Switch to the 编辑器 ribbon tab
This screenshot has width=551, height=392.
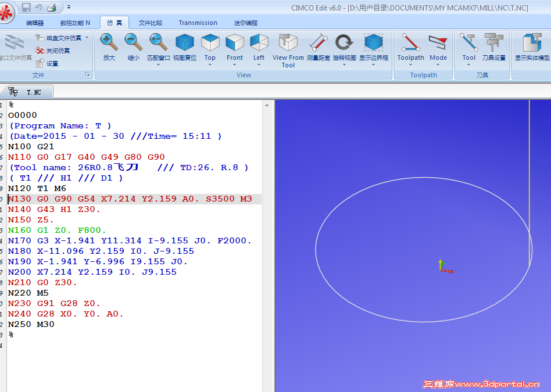35,23
